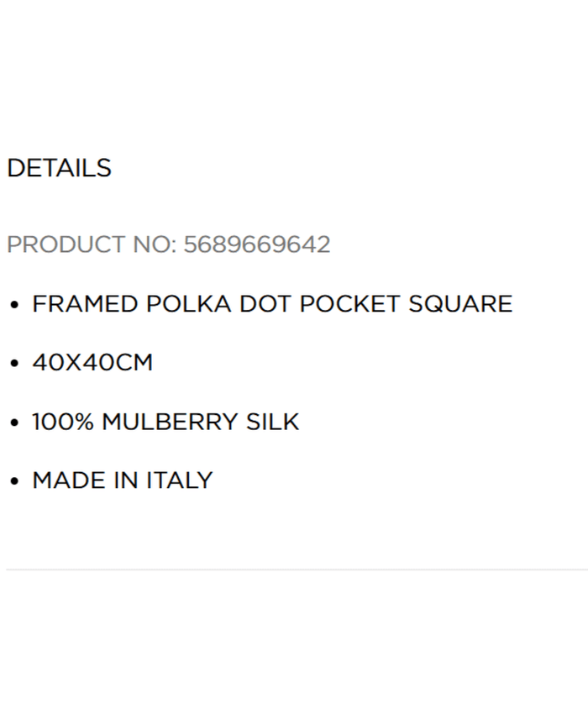Click bullet point before MADE IN ITALY
Image resolution: width=588 pixels, height=714 pixels.
pos(13,481)
